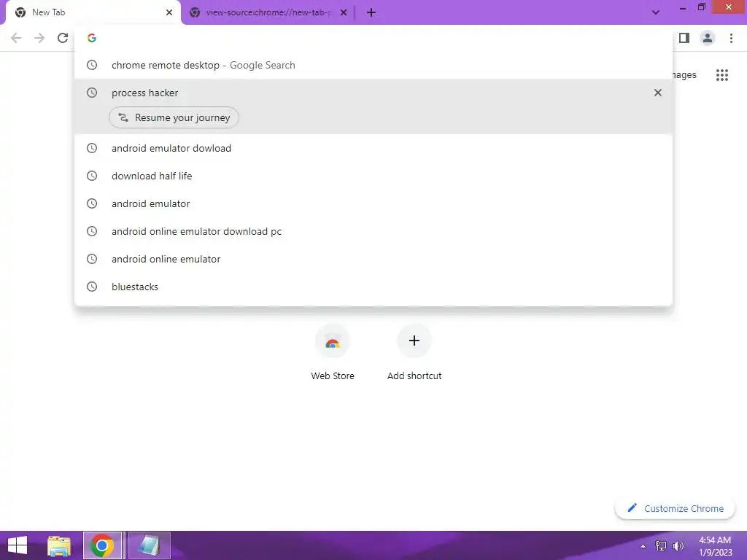Image resolution: width=747 pixels, height=560 pixels.
Task: Close the New Tab tab
Action: pyautogui.click(x=169, y=12)
